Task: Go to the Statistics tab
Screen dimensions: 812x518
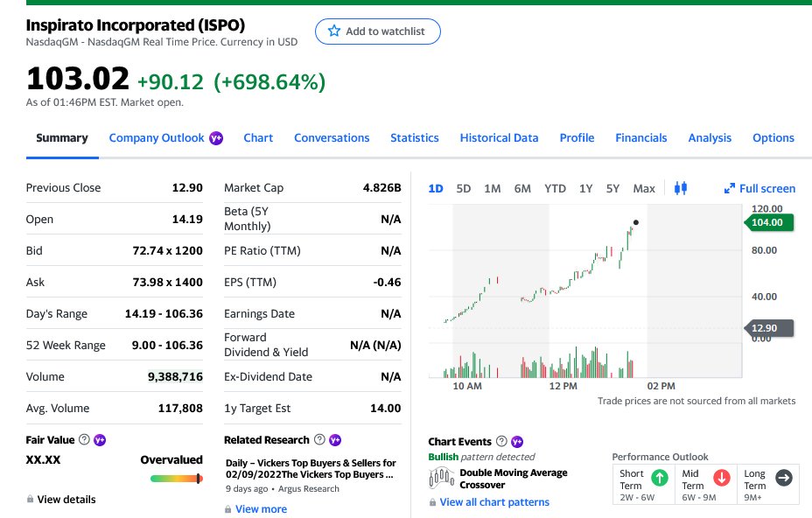Action: [x=415, y=137]
